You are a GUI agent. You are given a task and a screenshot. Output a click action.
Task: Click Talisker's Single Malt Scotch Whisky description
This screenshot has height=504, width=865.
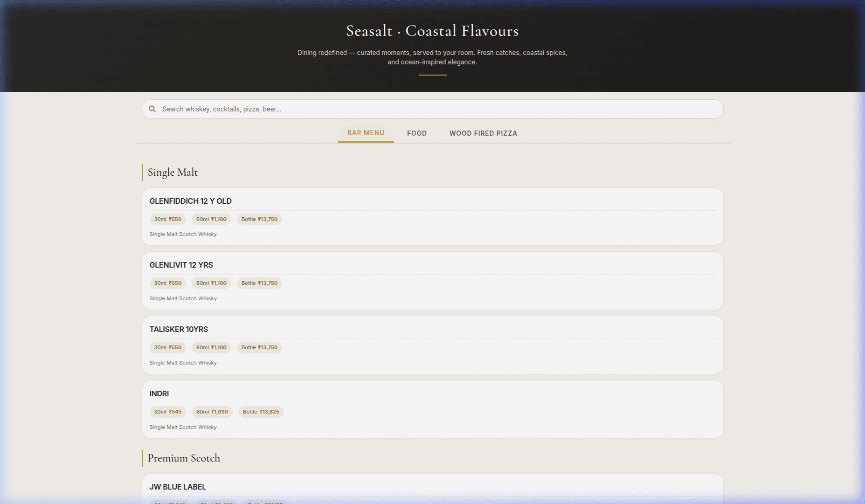coord(183,363)
